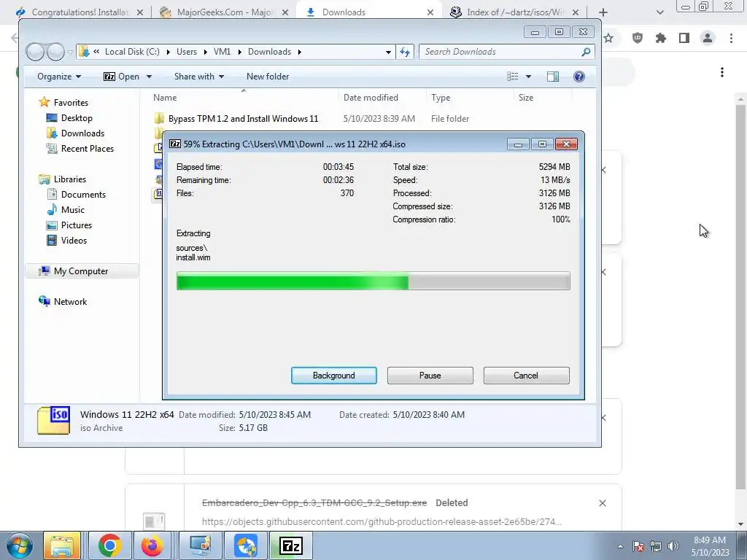Viewport: 747px width, 560px height.
Task: Pause the 7-Zip extraction
Action: pos(430,376)
